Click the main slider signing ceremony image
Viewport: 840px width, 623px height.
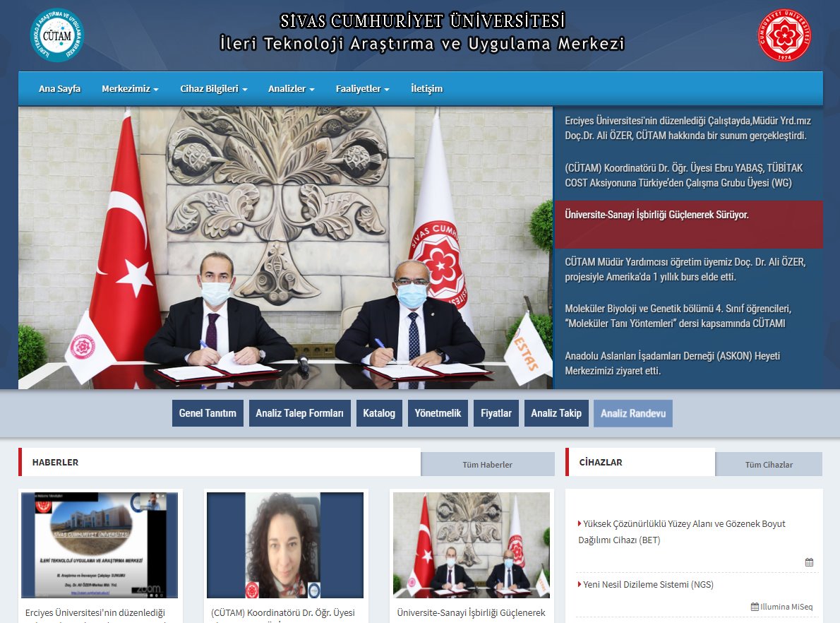pyautogui.click(x=285, y=248)
